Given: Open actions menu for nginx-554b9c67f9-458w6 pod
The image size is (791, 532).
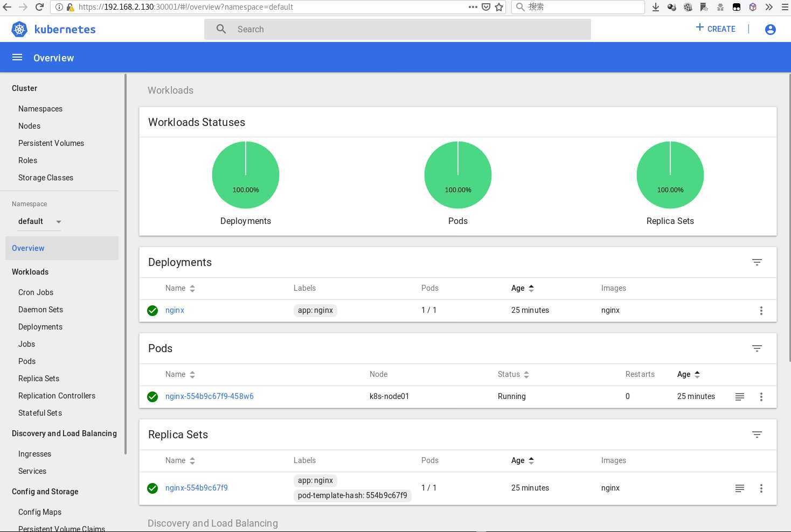Looking at the screenshot, I should tap(761, 397).
